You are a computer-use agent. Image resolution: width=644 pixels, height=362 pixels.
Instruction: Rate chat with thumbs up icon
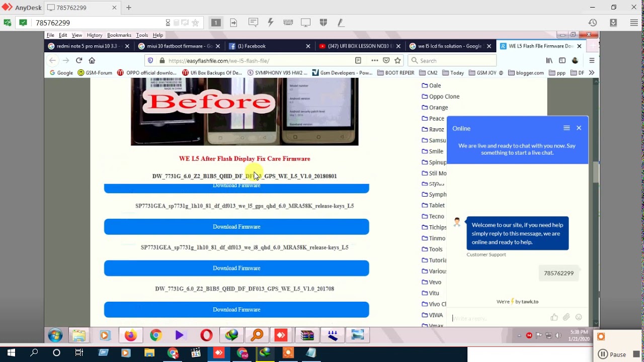pyautogui.click(x=554, y=317)
